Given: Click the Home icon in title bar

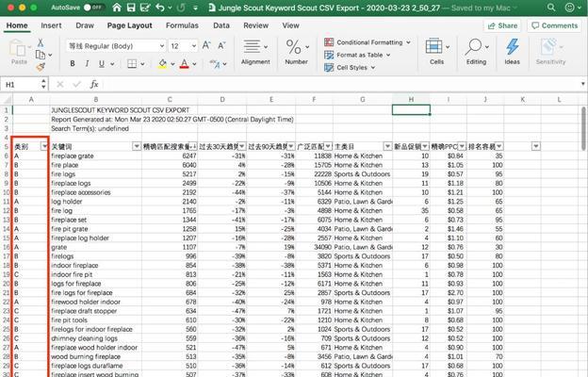Looking at the screenshot, I should [x=117, y=8].
